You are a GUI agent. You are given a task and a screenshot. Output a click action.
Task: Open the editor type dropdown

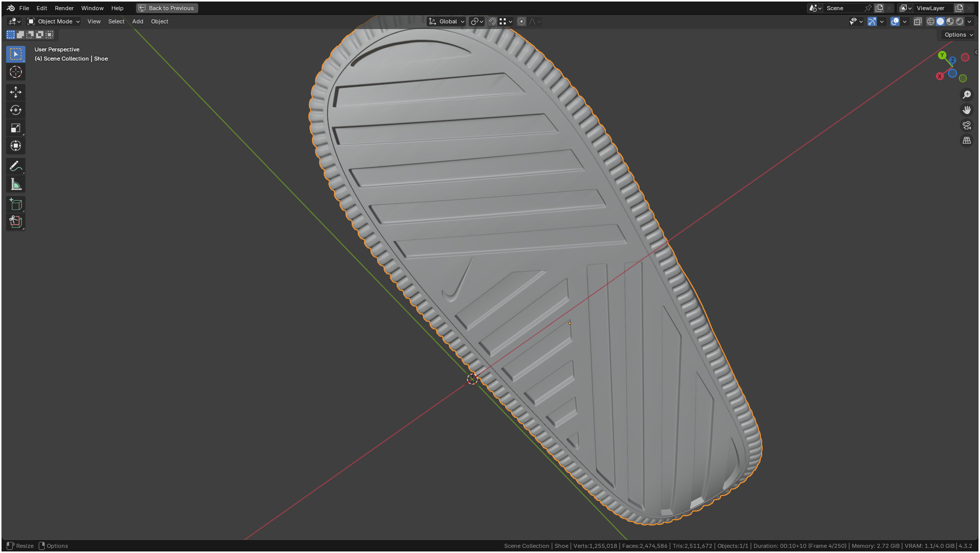click(x=14, y=21)
